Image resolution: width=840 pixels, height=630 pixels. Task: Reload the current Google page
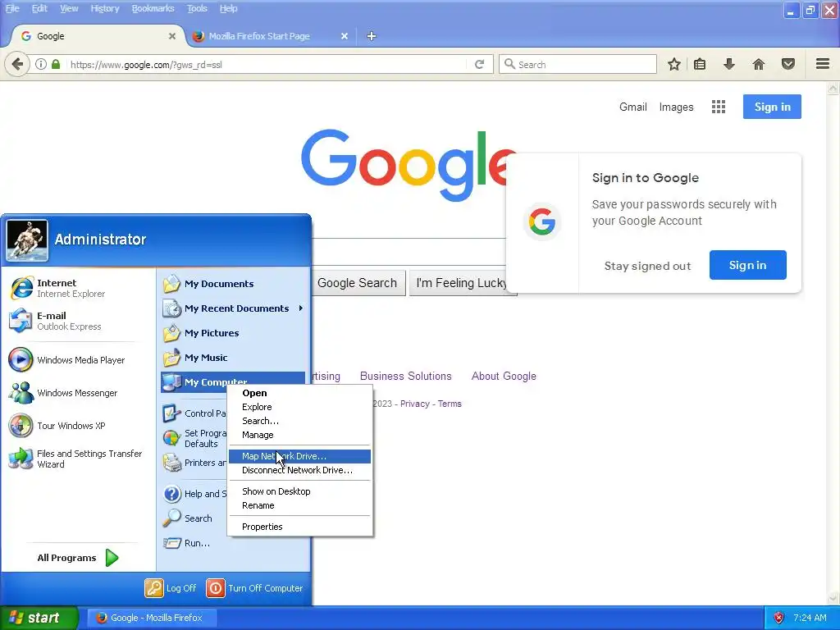pyautogui.click(x=479, y=64)
